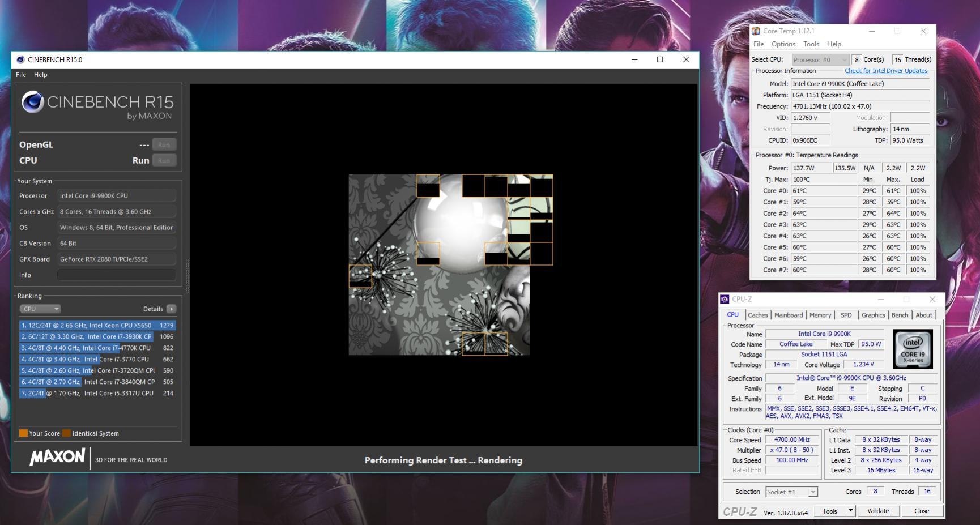Open the Cinebench Help menu
Image resolution: width=980 pixels, height=525 pixels.
tap(41, 75)
